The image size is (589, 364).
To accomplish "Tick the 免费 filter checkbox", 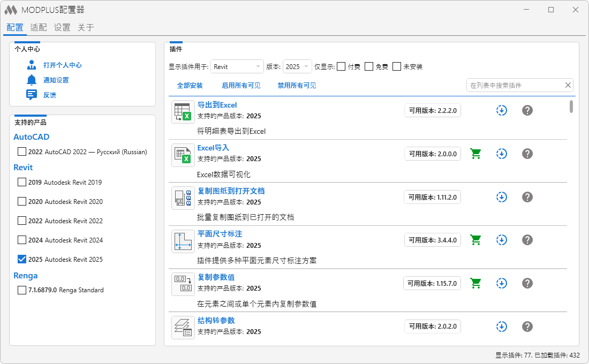I will coord(369,66).
